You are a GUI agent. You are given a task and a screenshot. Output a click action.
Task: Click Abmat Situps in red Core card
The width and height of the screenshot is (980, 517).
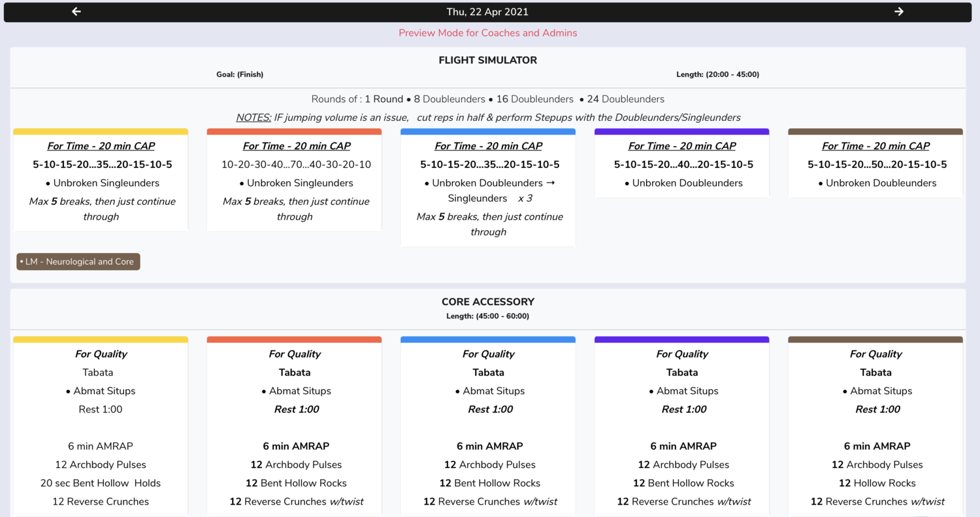(x=296, y=391)
